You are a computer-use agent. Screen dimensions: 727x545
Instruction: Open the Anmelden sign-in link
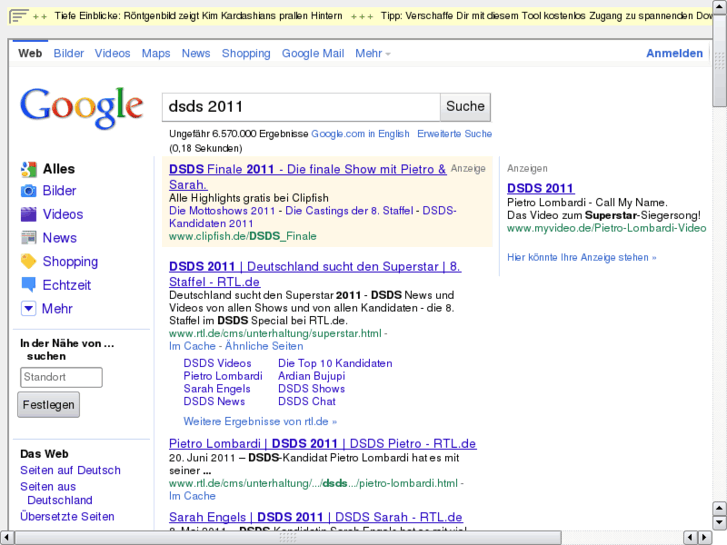click(674, 53)
